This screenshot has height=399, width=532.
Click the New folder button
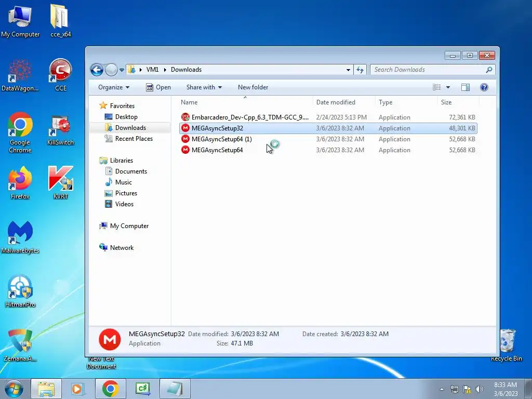point(253,87)
